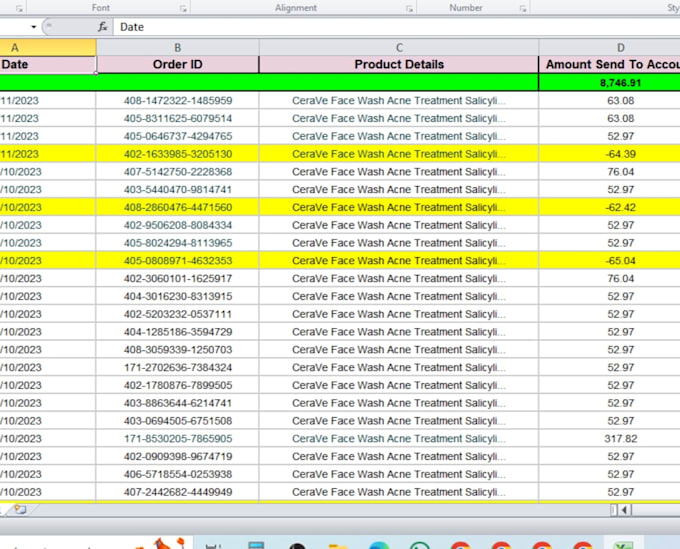680x549 pixels.
Task: Select order ID 402-5203232-0537111
Action: click(177, 314)
